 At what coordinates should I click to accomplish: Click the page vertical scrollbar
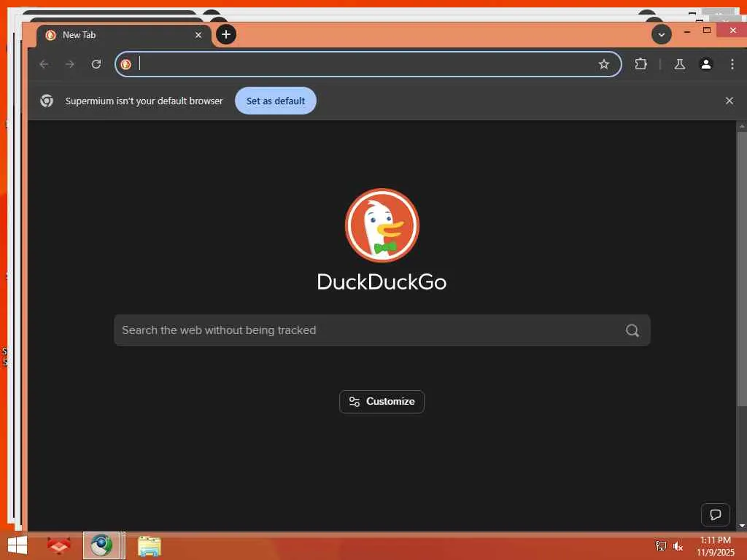pos(742,269)
